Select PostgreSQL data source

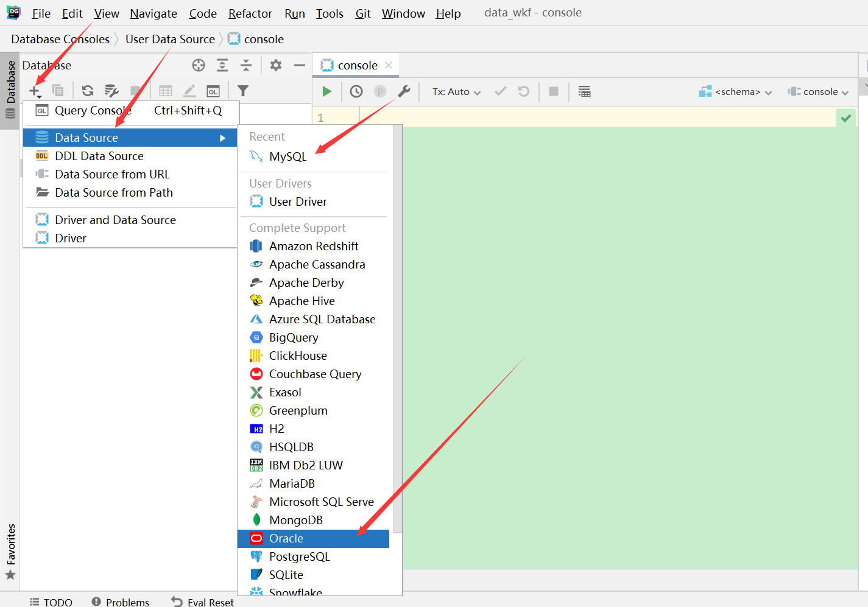click(x=313, y=556)
